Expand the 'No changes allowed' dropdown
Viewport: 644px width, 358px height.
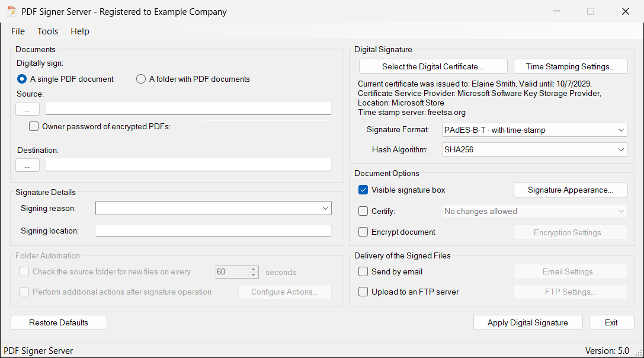pos(621,211)
